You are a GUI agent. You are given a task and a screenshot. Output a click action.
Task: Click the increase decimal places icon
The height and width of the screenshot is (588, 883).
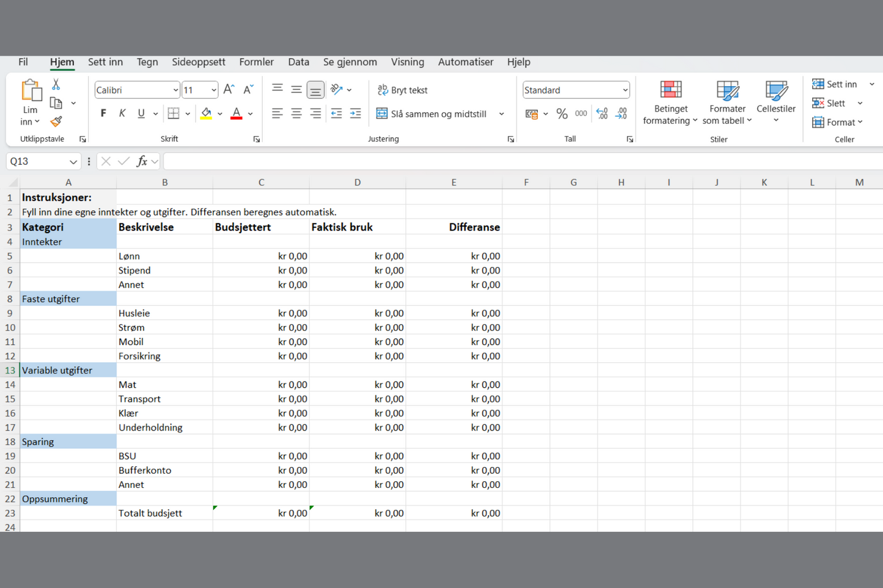point(602,114)
